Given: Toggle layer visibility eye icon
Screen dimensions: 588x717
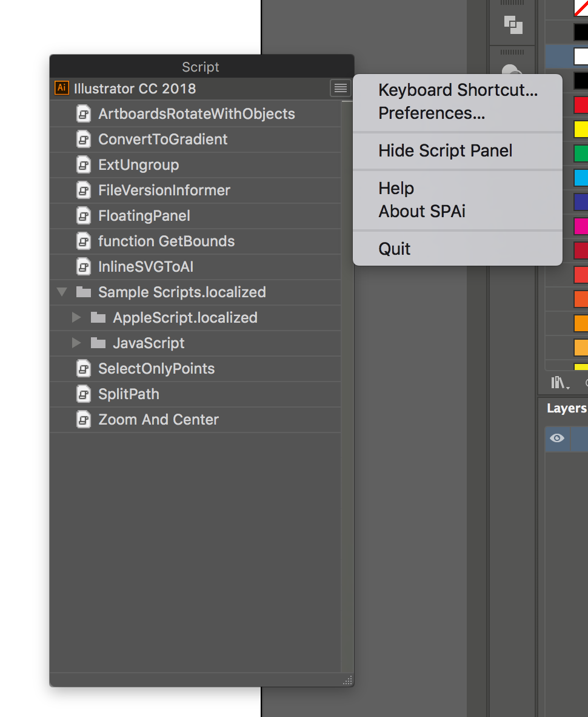Looking at the screenshot, I should point(557,438).
